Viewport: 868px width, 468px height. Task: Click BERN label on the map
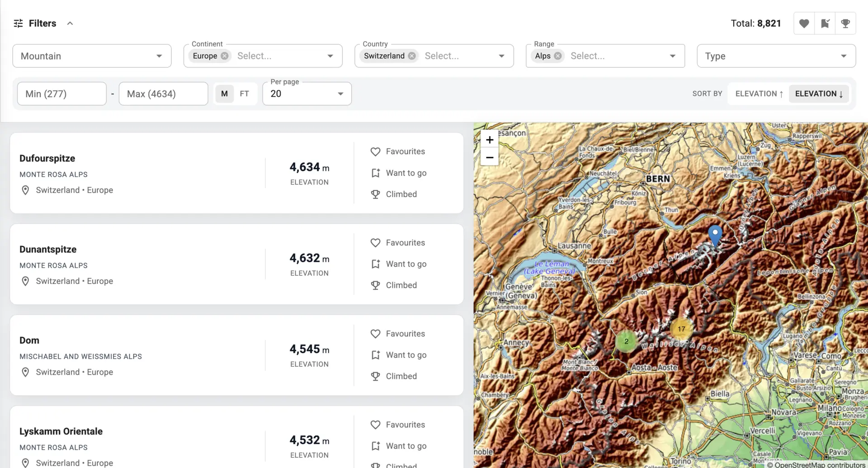[658, 179]
